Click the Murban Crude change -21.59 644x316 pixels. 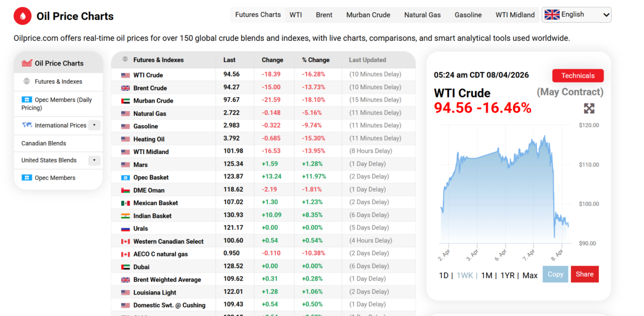(x=271, y=100)
